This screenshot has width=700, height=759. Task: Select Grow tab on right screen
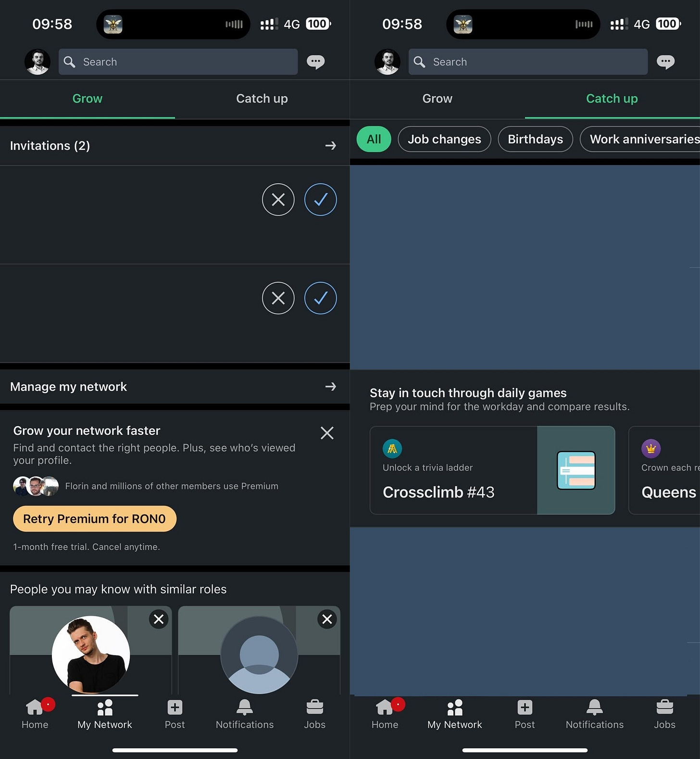pyautogui.click(x=437, y=99)
